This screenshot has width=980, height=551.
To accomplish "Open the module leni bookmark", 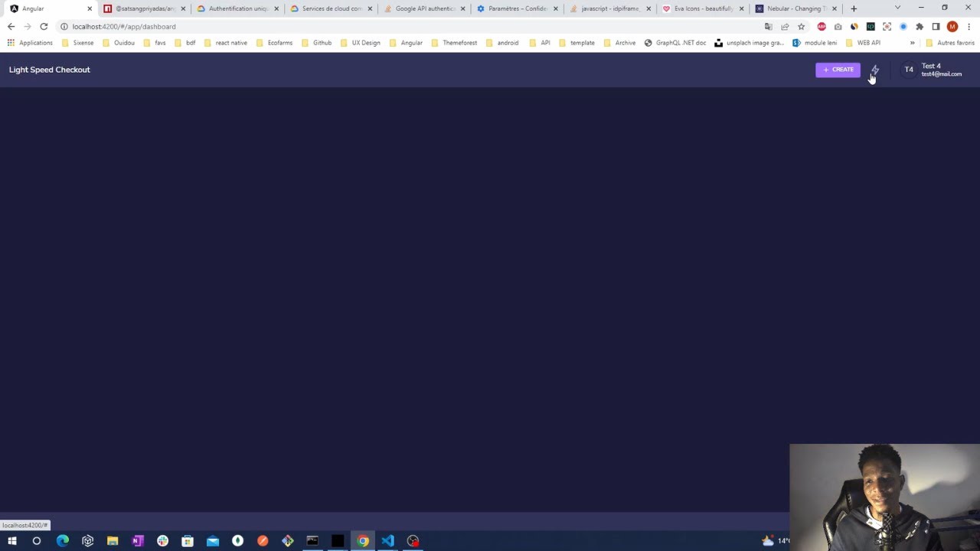I will pyautogui.click(x=815, y=43).
